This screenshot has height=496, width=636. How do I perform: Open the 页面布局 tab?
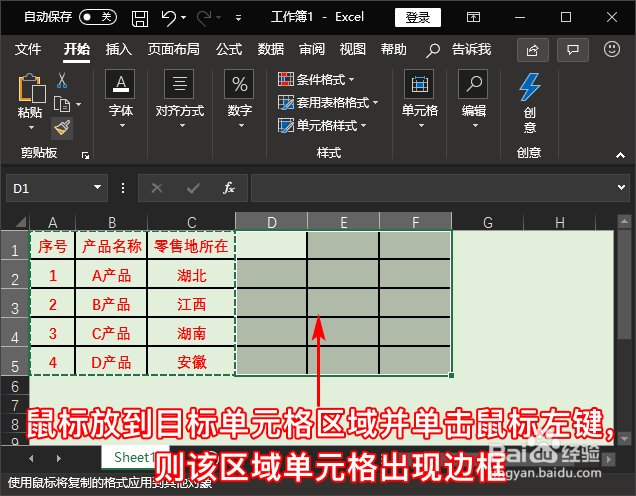click(x=174, y=49)
